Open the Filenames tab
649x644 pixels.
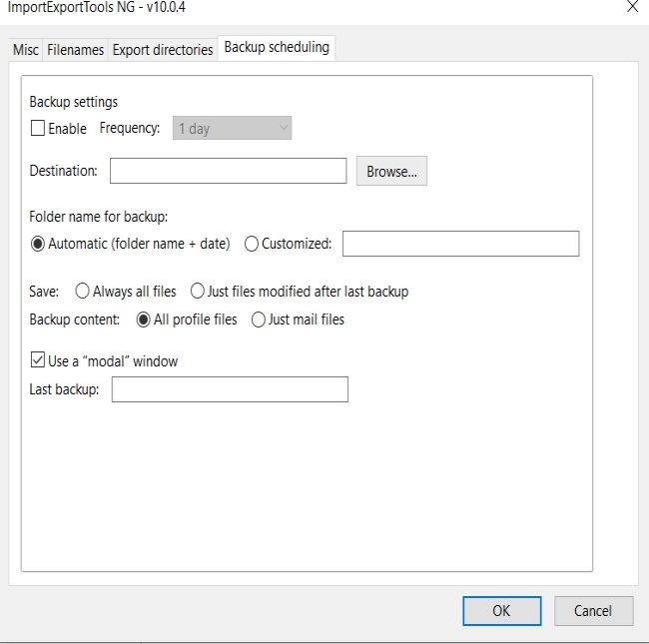75,50
